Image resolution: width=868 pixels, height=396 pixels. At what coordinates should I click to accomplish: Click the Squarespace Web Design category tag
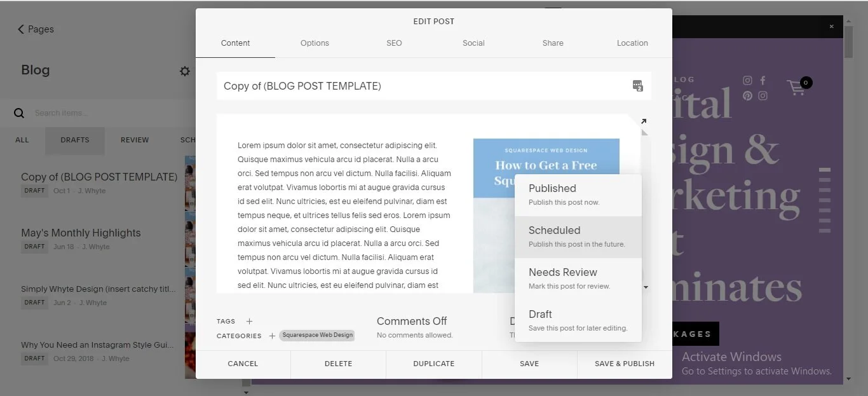tap(317, 336)
